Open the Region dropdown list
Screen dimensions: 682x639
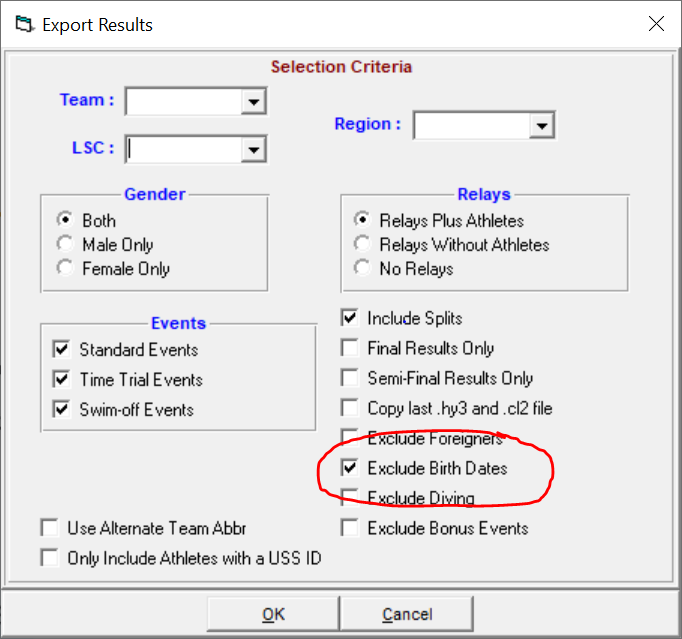[x=542, y=126]
